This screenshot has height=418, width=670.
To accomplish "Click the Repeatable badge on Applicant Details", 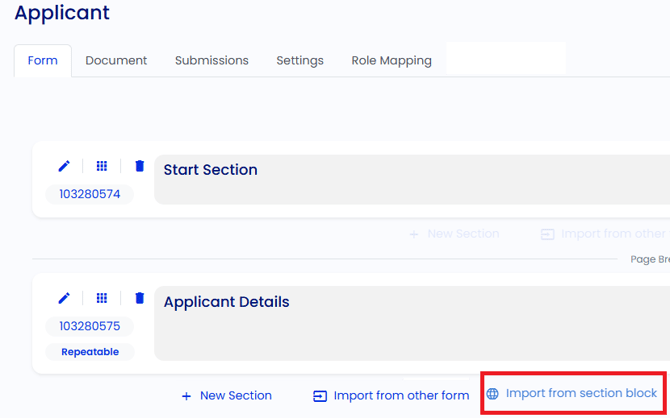I will tap(90, 352).
